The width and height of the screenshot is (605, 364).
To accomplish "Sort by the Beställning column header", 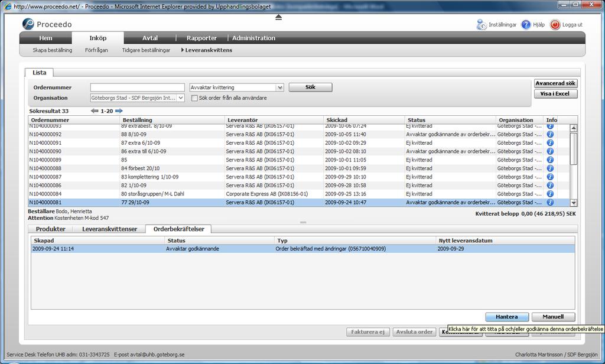I will [172, 120].
